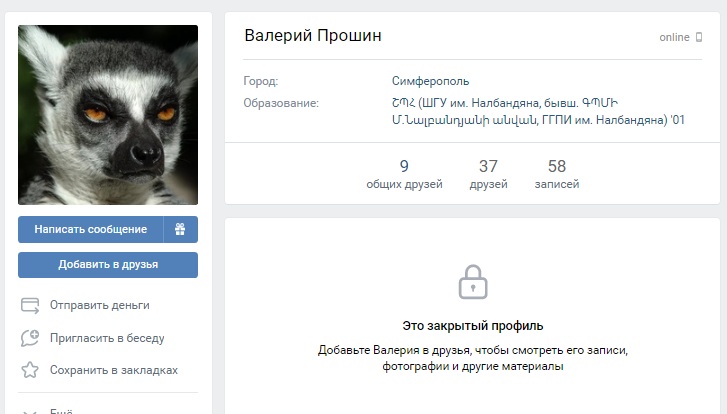This screenshot has height=414, width=727.
Task: Choose Сохранить в закладках
Action: (114, 370)
